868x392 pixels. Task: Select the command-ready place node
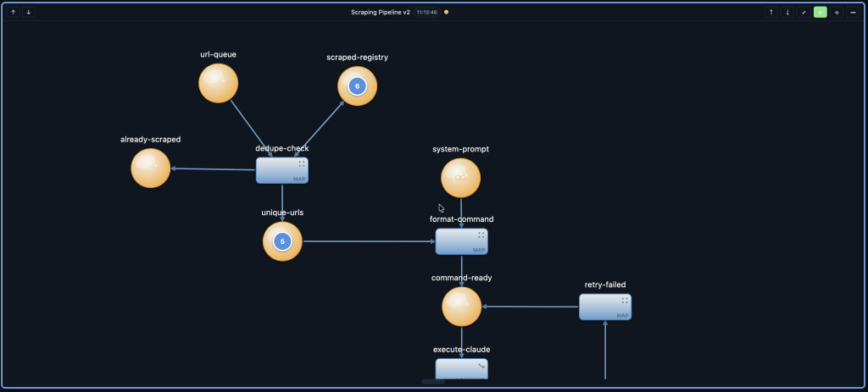pos(461,306)
